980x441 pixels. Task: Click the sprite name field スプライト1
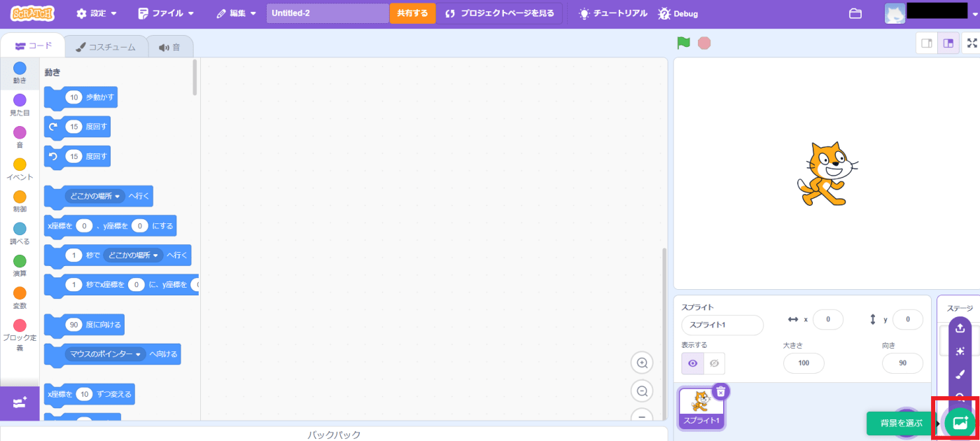(722, 325)
